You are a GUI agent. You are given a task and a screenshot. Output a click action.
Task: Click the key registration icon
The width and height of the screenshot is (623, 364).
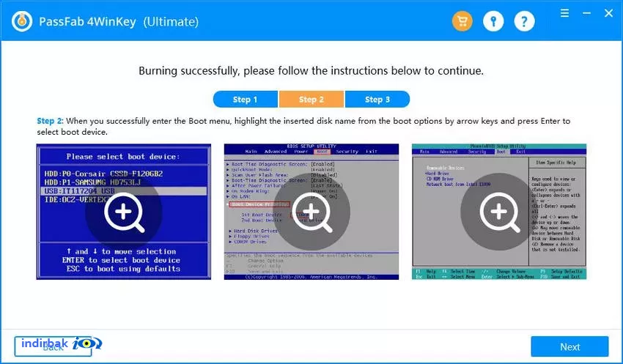point(493,21)
